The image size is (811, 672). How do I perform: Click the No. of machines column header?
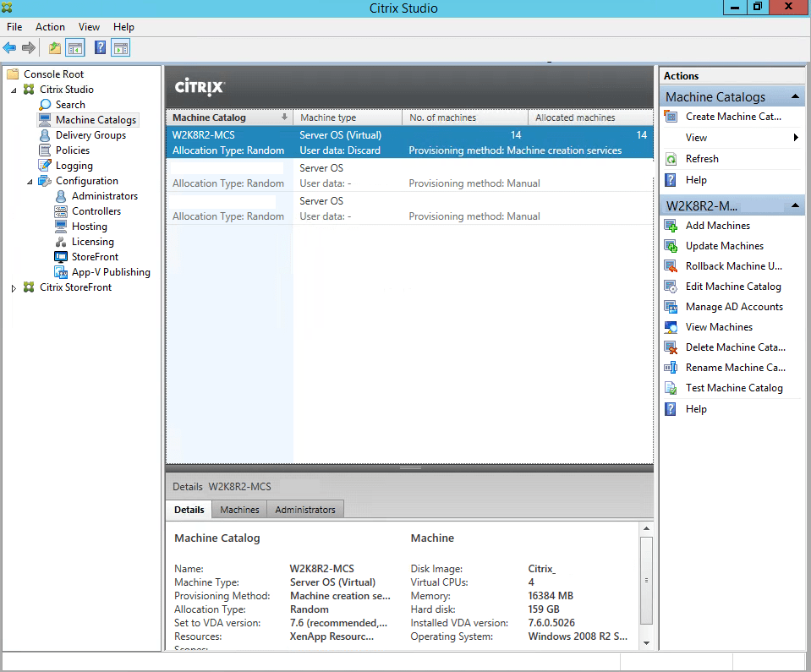click(465, 117)
